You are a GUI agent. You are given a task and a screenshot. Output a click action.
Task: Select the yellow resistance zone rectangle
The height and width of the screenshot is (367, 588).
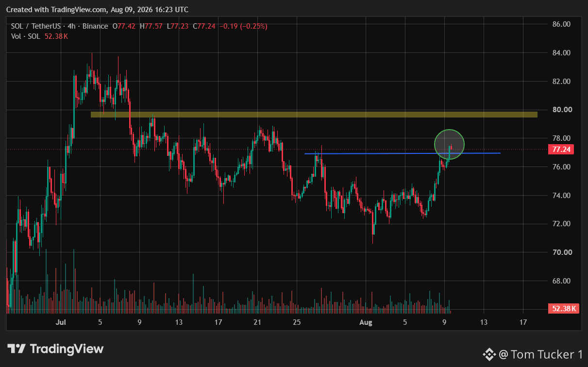[314, 115]
